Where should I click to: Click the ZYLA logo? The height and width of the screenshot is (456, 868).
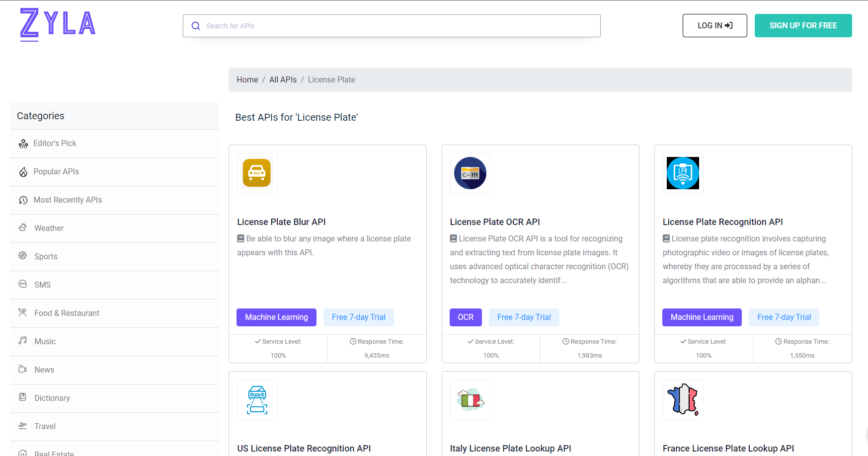pyautogui.click(x=58, y=25)
